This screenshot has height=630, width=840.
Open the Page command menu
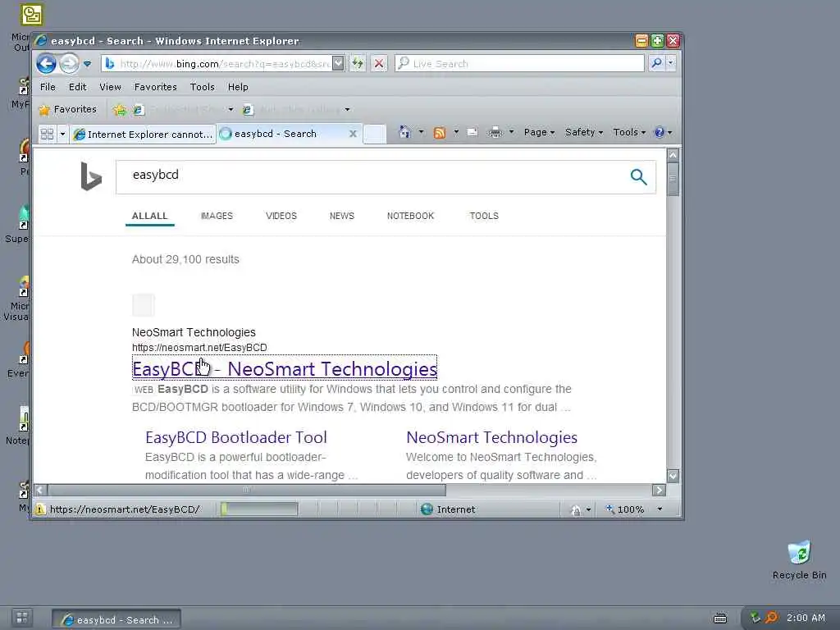(x=539, y=132)
